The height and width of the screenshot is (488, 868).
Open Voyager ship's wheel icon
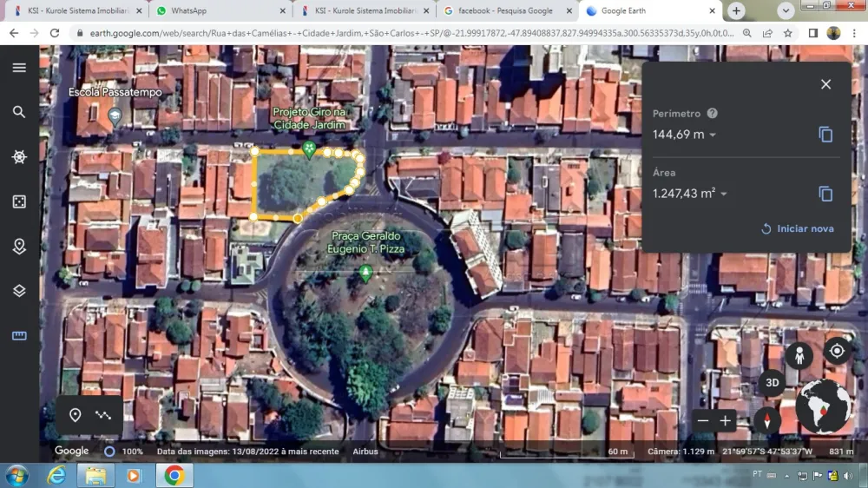pyautogui.click(x=19, y=157)
